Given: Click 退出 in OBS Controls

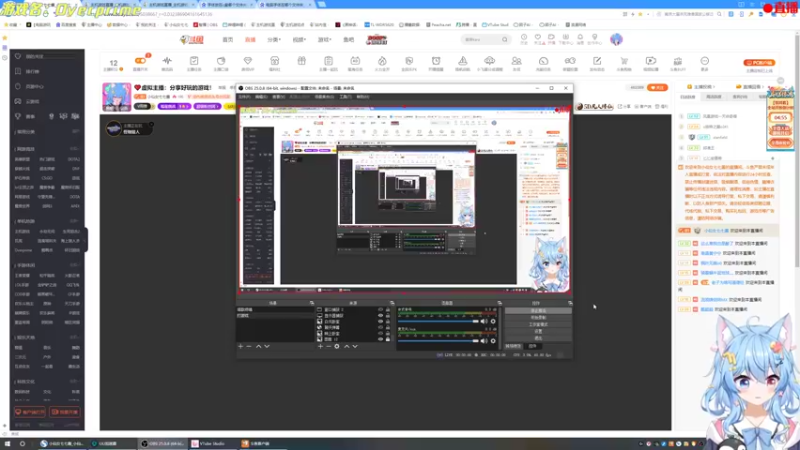Looking at the screenshot, I should tap(538, 338).
